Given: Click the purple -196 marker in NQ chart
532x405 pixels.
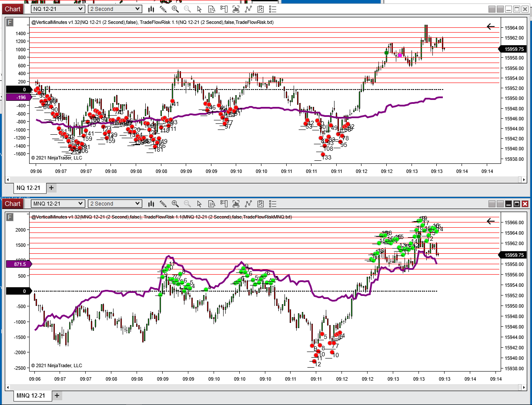Looking at the screenshot, I should [18, 97].
